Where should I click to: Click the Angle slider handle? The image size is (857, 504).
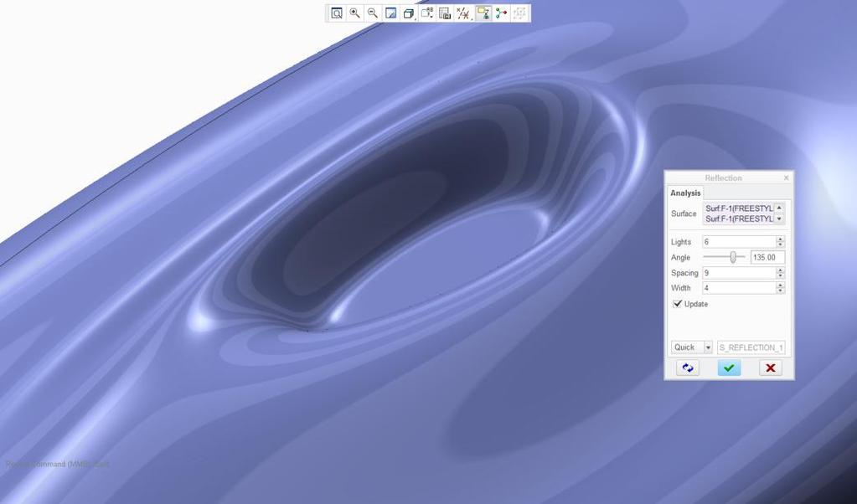coord(734,257)
